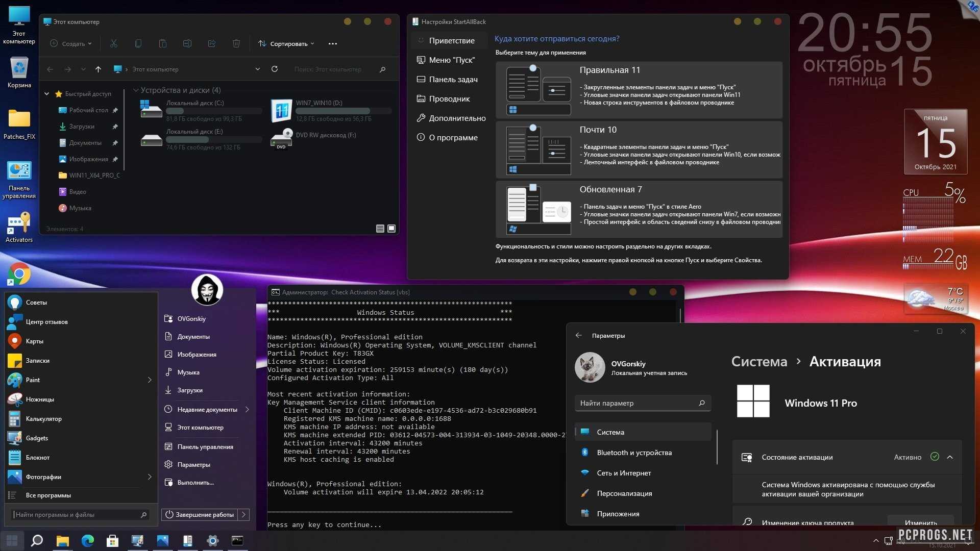This screenshot has height=551, width=980.
Task: Click search icon in Settings find field
Action: (x=702, y=403)
